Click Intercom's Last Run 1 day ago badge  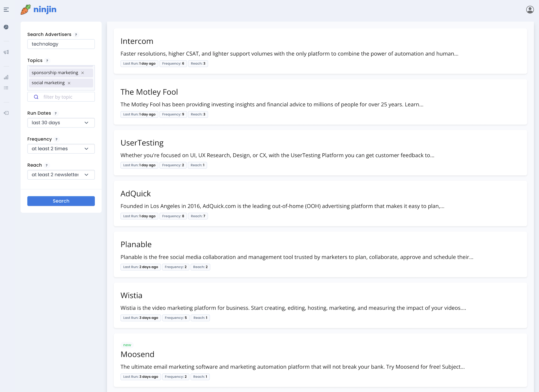click(139, 64)
